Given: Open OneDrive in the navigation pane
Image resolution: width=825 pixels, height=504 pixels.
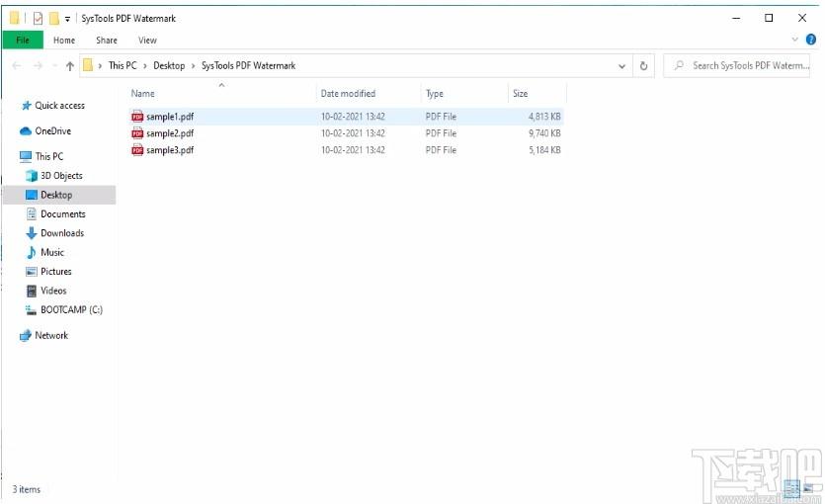Looking at the screenshot, I should [52, 131].
